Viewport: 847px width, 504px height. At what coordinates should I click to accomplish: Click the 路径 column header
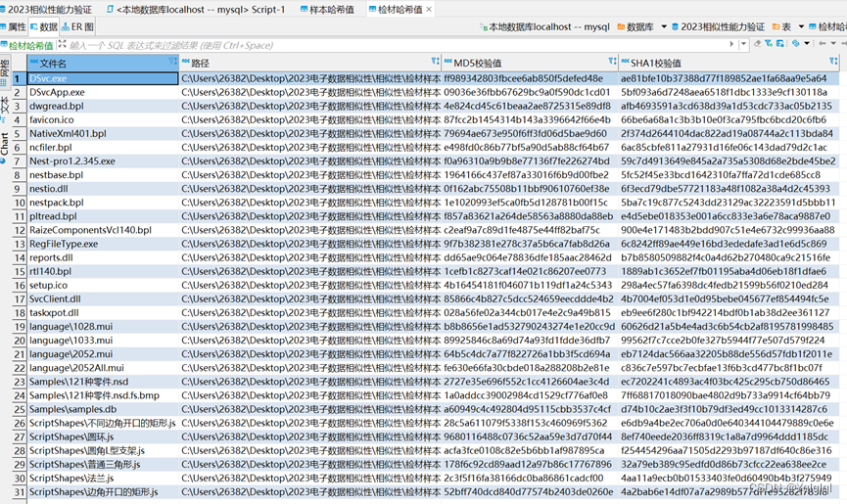tap(310, 64)
